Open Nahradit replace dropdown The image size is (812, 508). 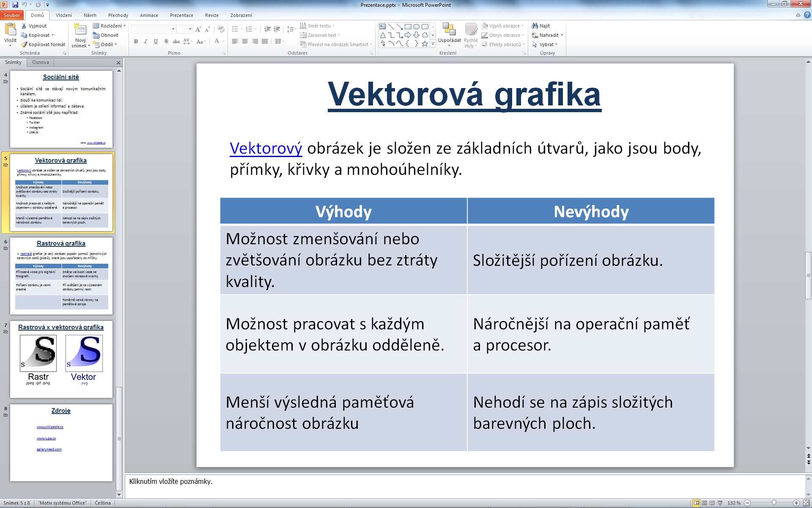tap(547, 35)
